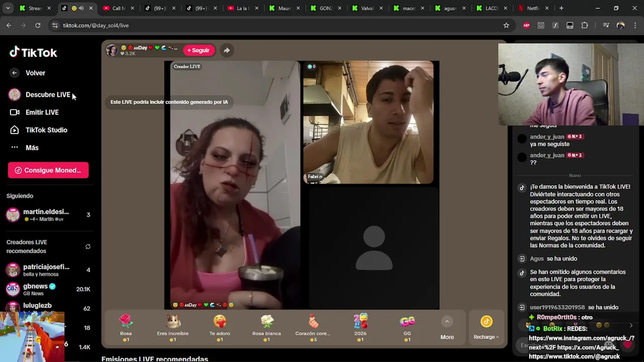Mute the TikTok tab via speaker icon
This screenshot has width=644, height=362.
click(81, 8)
